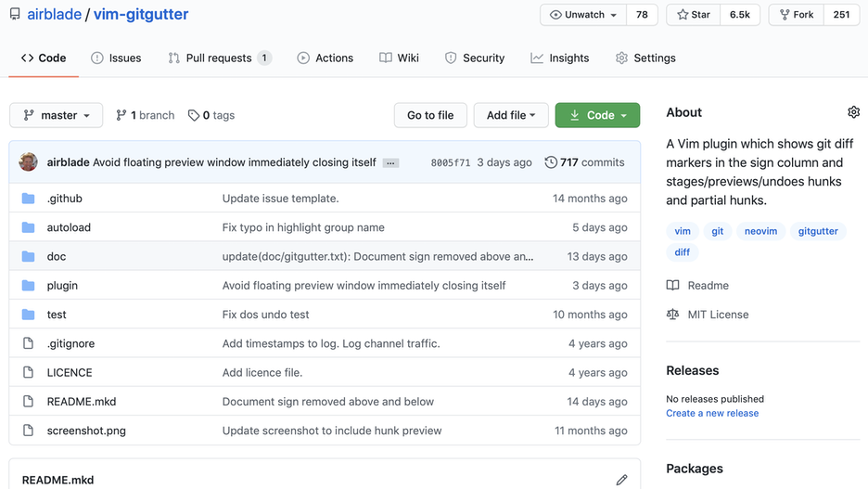Click the 6.5k stargazers count
The height and width of the screenshot is (489, 868).
coord(740,15)
